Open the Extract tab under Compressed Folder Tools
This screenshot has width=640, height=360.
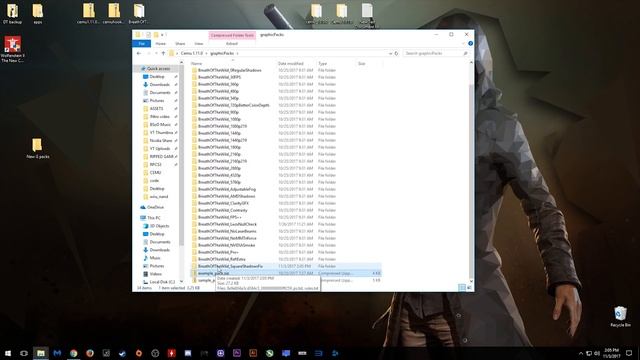coord(232,44)
